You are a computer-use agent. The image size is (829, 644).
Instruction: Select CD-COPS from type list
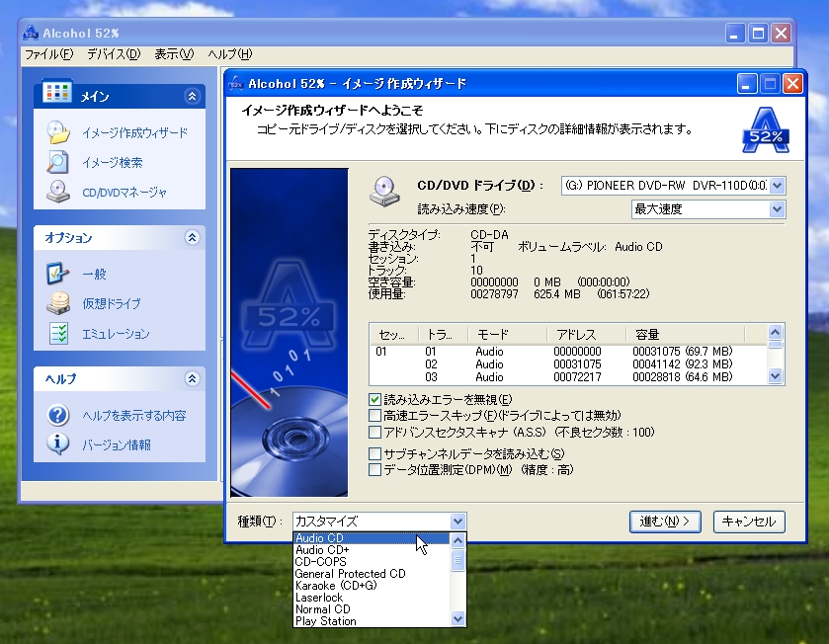point(372,562)
